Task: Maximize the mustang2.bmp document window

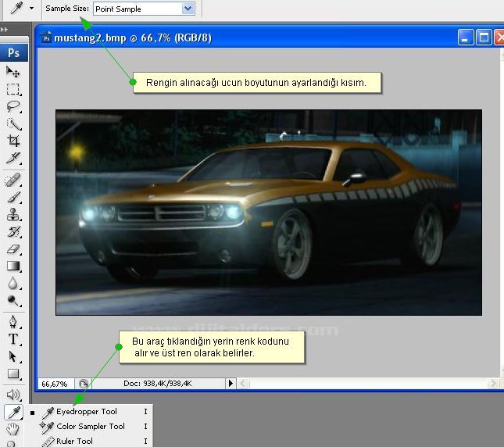Action: tap(484, 38)
